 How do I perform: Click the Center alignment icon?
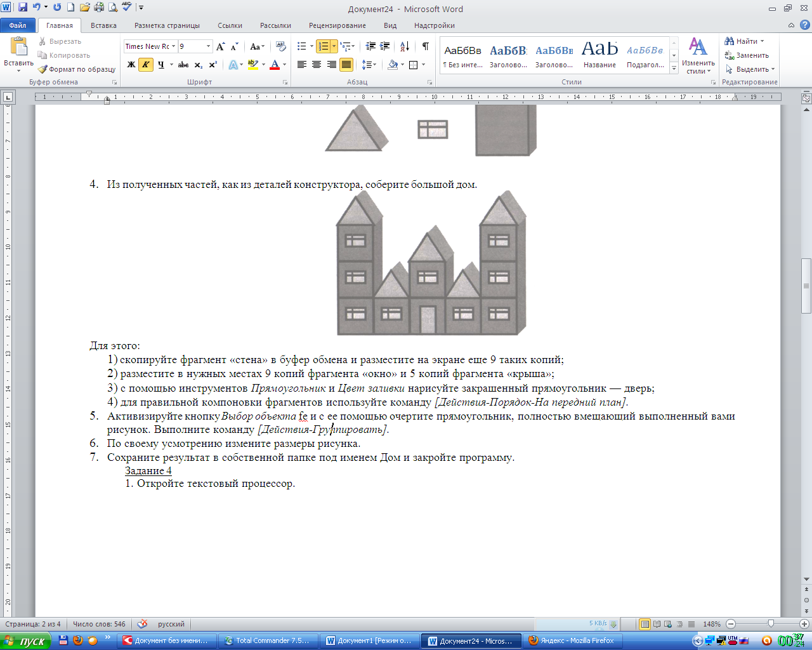(317, 65)
